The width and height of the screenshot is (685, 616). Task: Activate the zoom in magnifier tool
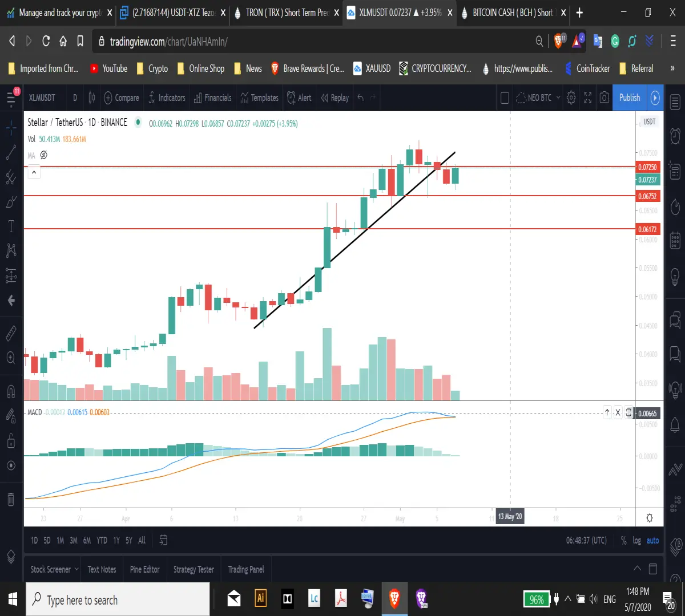[11, 358]
